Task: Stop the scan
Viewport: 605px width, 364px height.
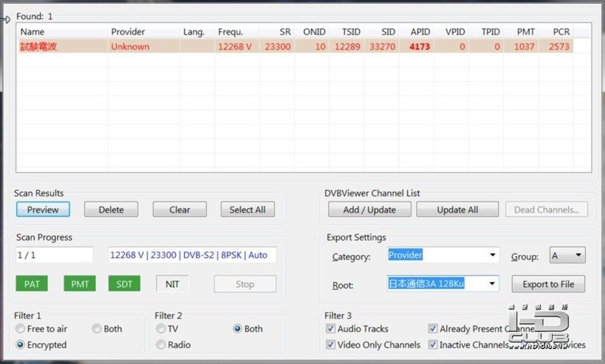Action: 245,284
